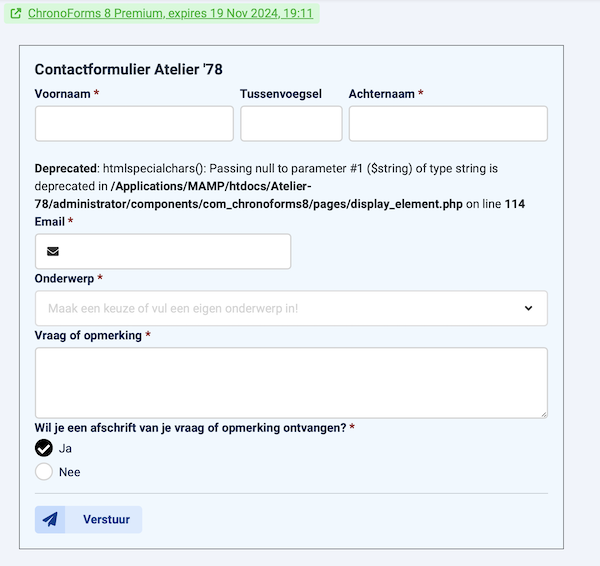
Task: Click into the Vraag of opmerking textarea
Action: click(291, 382)
